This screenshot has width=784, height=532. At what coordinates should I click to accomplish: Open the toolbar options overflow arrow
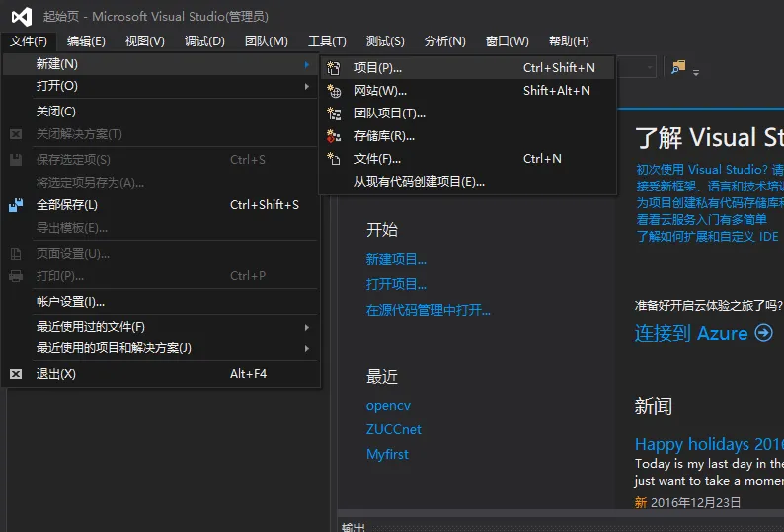point(696,73)
